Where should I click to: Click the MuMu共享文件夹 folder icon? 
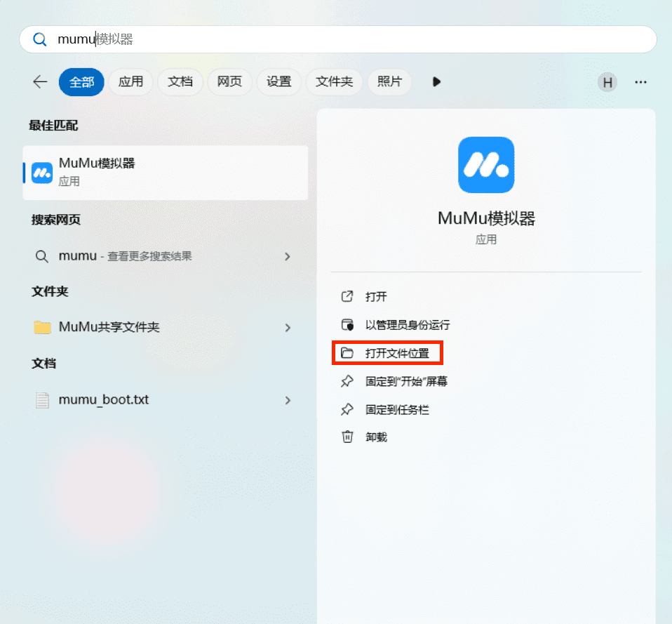[42, 327]
